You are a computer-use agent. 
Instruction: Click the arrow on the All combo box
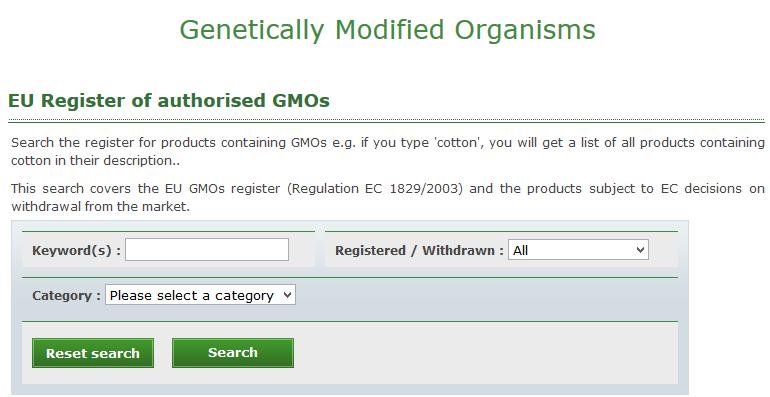(x=640, y=250)
